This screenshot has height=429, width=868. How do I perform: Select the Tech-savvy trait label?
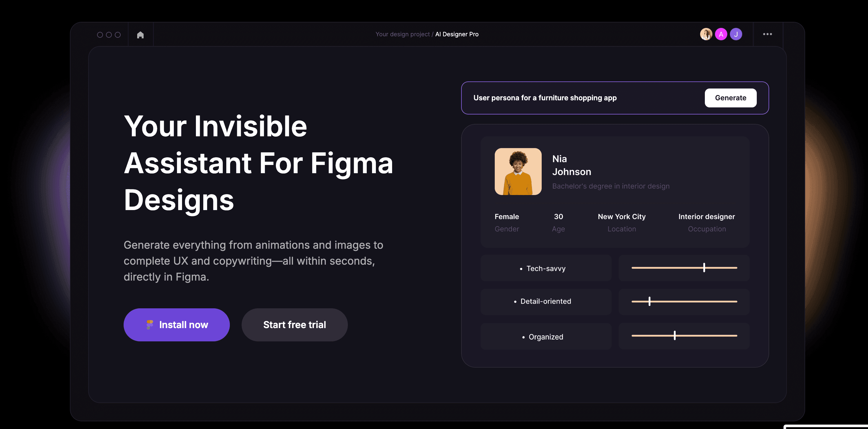pyautogui.click(x=546, y=268)
